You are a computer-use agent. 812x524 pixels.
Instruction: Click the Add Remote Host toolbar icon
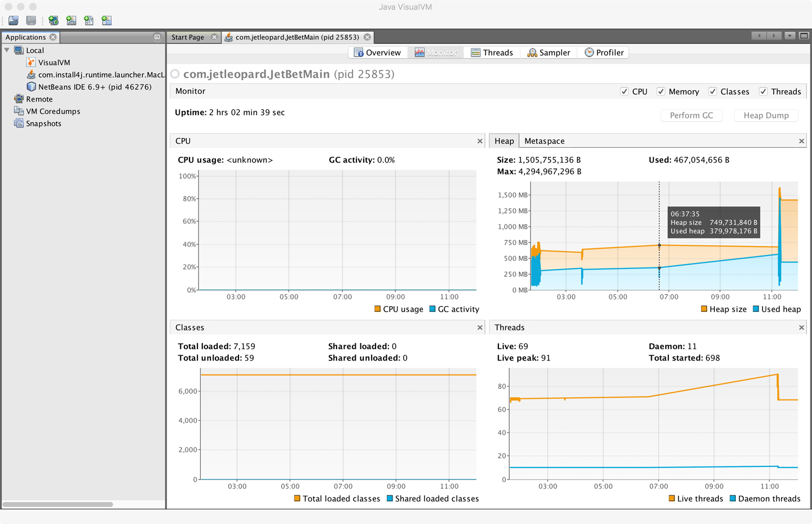pyautogui.click(x=54, y=21)
